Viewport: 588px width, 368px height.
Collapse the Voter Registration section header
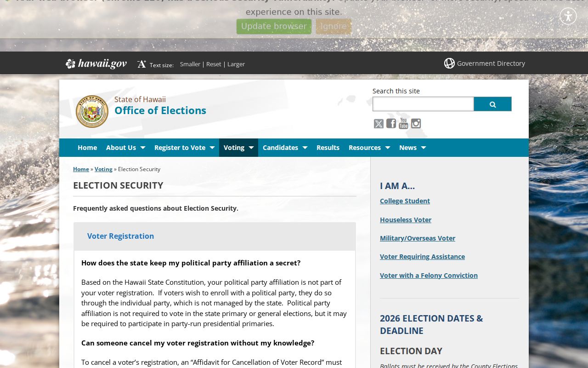[x=215, y=236]
